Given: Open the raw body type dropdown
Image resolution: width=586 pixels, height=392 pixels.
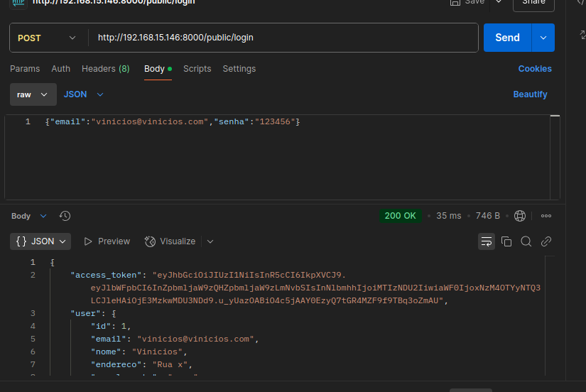Looking at the screenshot, I should coord(33,94).
